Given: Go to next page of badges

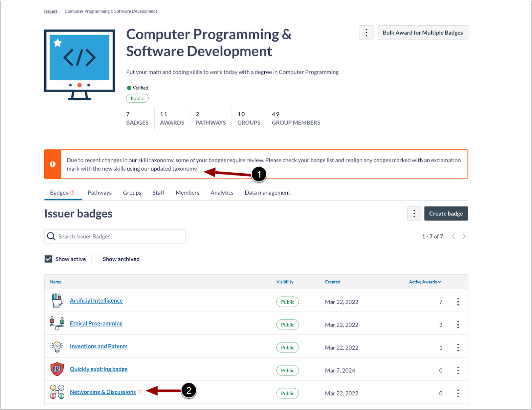Looking at the screenshot, I should (464, 236).
